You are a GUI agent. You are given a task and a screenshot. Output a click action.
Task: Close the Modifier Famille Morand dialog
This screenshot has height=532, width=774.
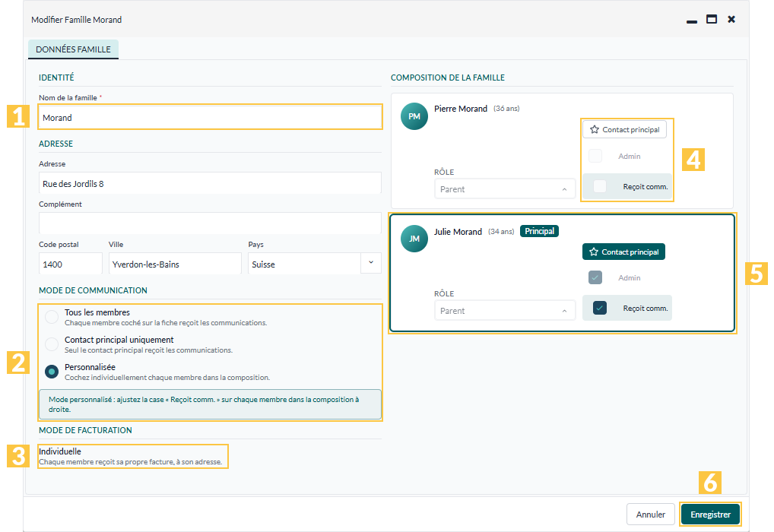click(731, 19)
